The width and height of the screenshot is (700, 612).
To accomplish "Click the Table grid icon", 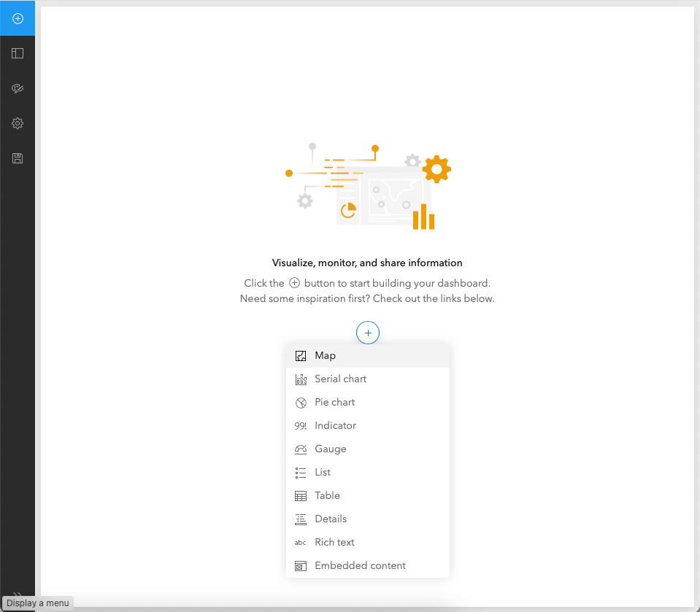I will point(301,496).
